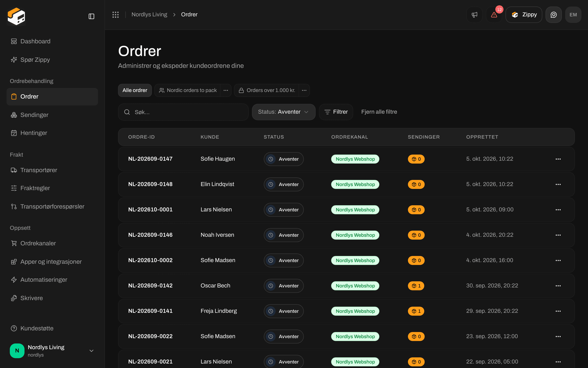Open Skrivere in the sidebar
This screenshot has width=588, height=368.
(52, 298)
